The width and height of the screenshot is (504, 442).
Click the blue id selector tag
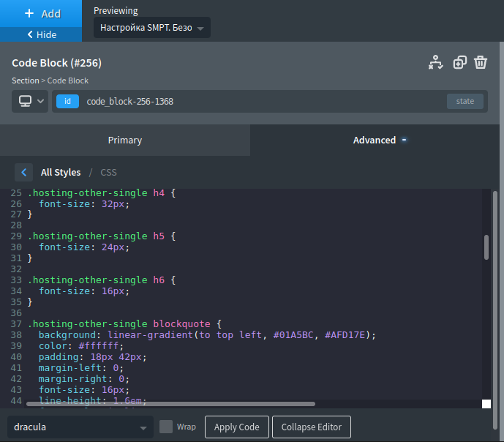click(67, 101)
